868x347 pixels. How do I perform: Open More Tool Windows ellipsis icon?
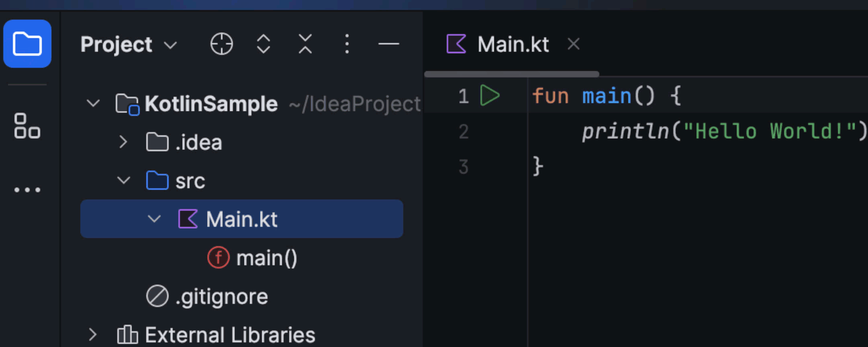pyautogui.click(x=26, y=189)
